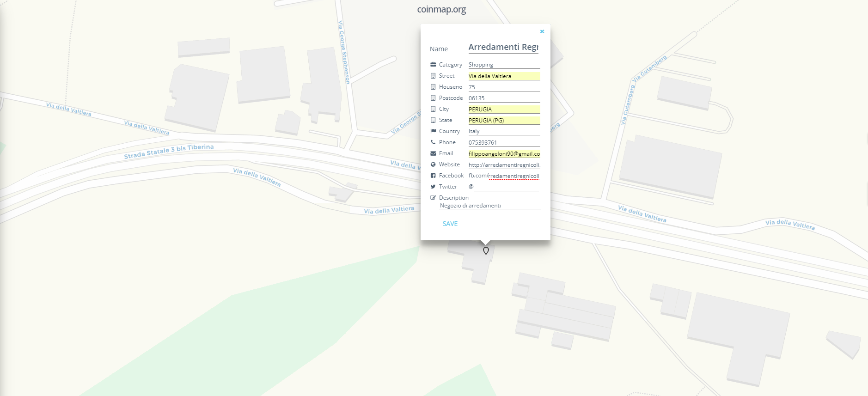Click the briefcase icon beside Category
The height and width of the screenshot is (396, 868).
pos(433,65)
